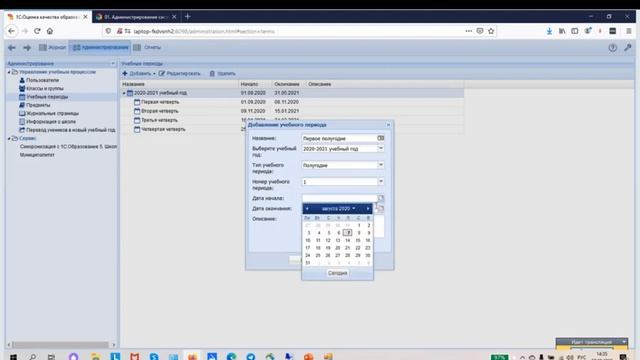Open the Журнал section tab
The width and height of the screenshot is (640, 360).
point(52,47)
